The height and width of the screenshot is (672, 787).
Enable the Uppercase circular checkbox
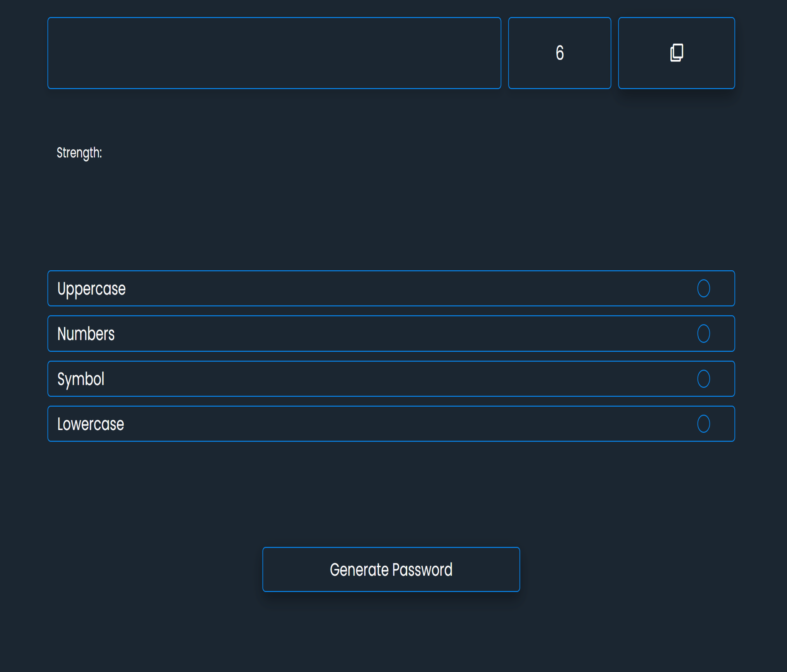[703, 288]
